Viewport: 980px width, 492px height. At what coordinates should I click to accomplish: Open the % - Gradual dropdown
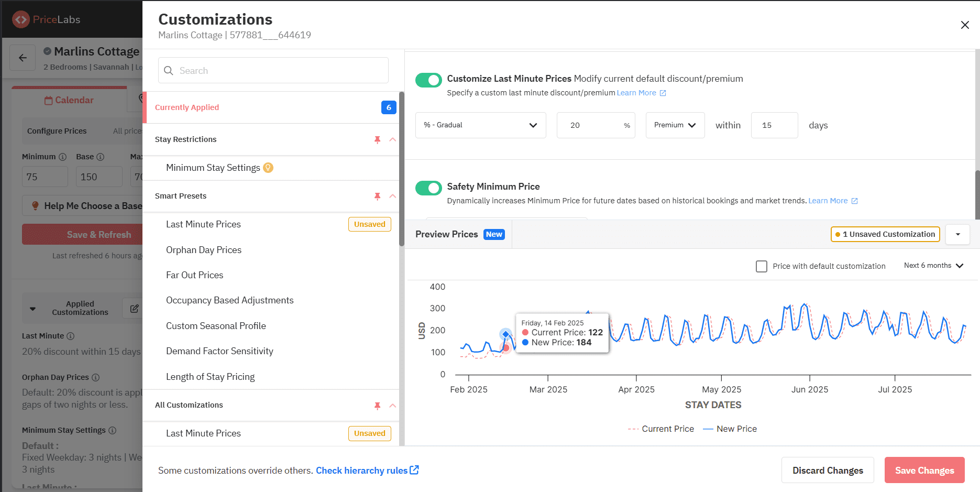(x=480, y=125)
